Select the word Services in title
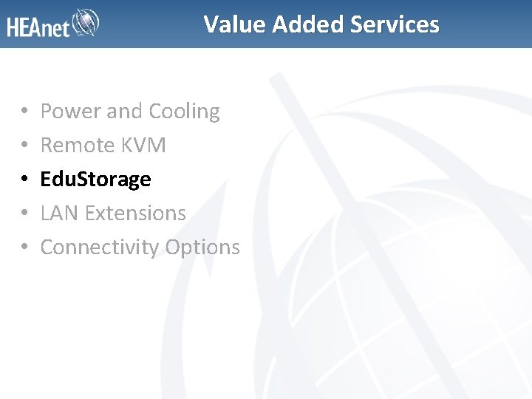Viewport: 532px width, 399px height. tap(395, 24)
